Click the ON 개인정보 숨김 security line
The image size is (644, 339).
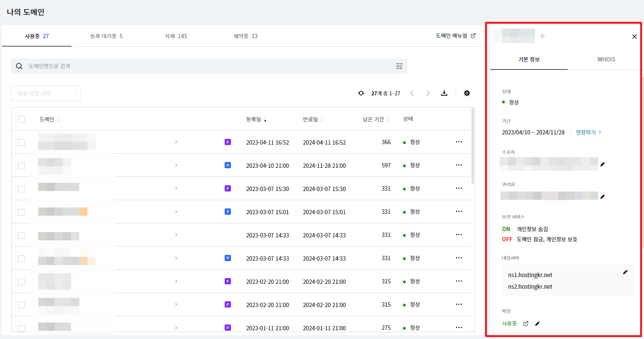(x=525, y=229)
